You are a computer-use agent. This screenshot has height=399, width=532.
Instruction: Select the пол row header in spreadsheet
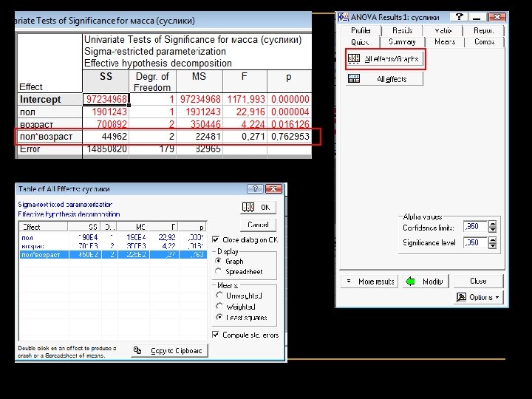pyautogui.click(x=50, y=112)
